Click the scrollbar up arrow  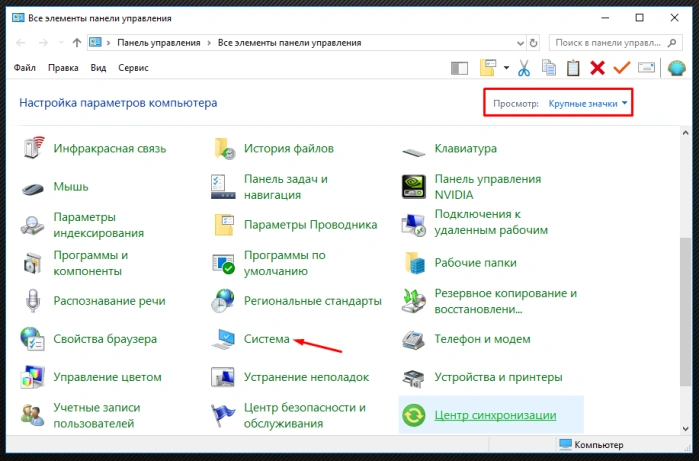[686, 132]
